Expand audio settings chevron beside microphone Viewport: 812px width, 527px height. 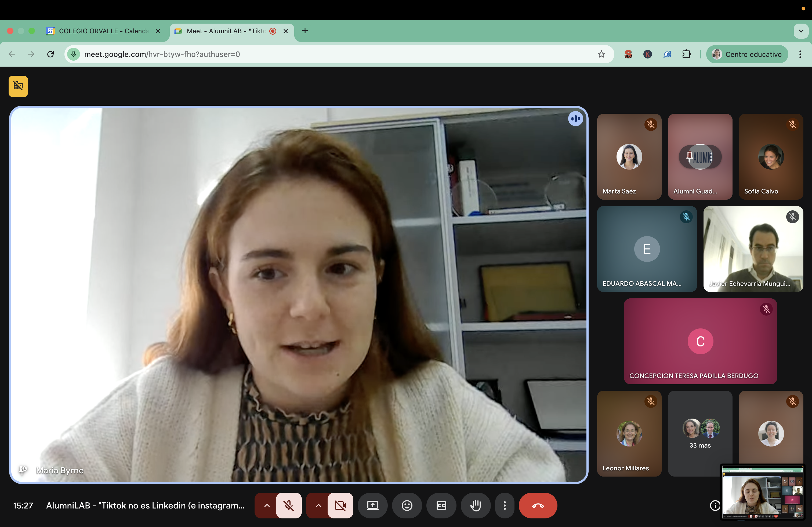click(267, 505)
